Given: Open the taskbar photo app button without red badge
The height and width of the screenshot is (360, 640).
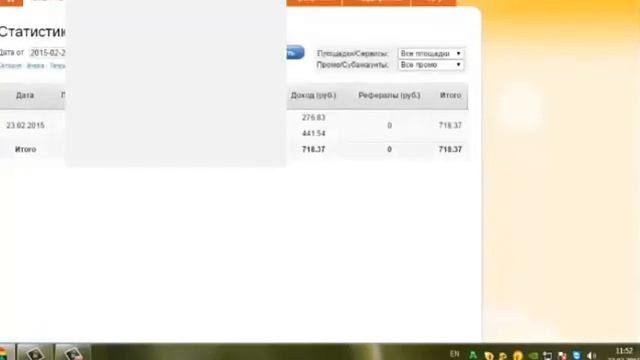Looking at the screenshot, I should 35,353.
